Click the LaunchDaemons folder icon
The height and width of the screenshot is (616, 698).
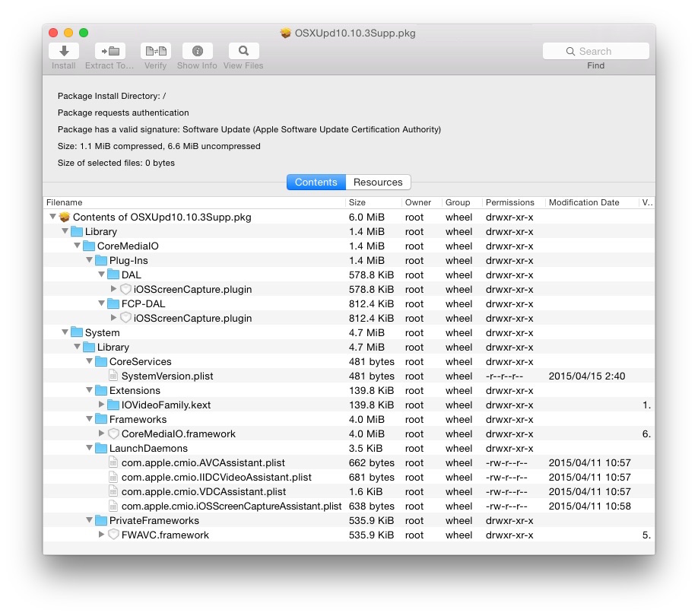(101, 448)
